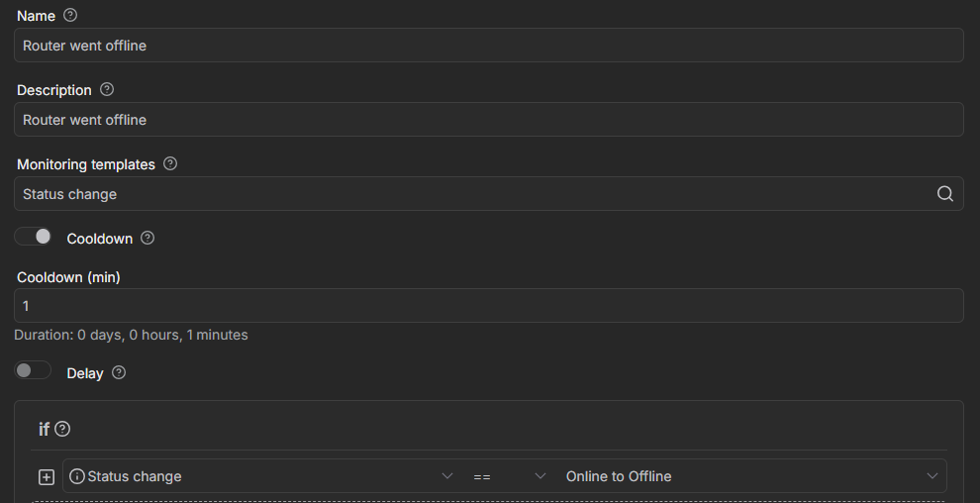Click the Monitoring templates search field
The image size is (980, 503).
tap(473, 194)
